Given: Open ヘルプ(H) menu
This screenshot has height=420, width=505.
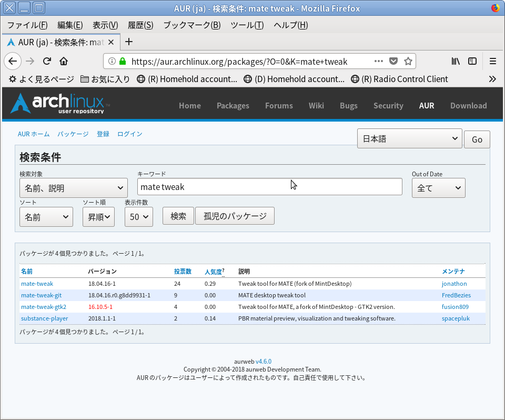Looking at the screenshot, I should [x=291, y=25].
